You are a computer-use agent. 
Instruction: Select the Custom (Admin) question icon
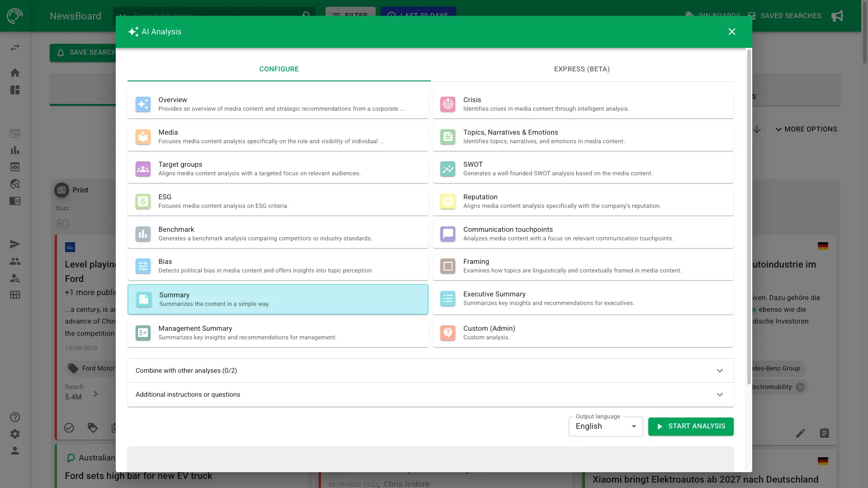point(448,333)
